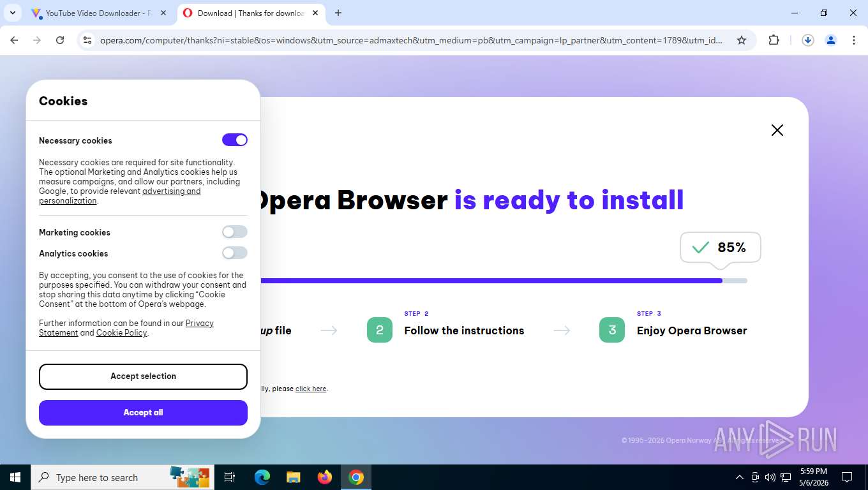Click the opera.com URL address field
This screenshot has width=868, height=490.
[x=412, y=40]
